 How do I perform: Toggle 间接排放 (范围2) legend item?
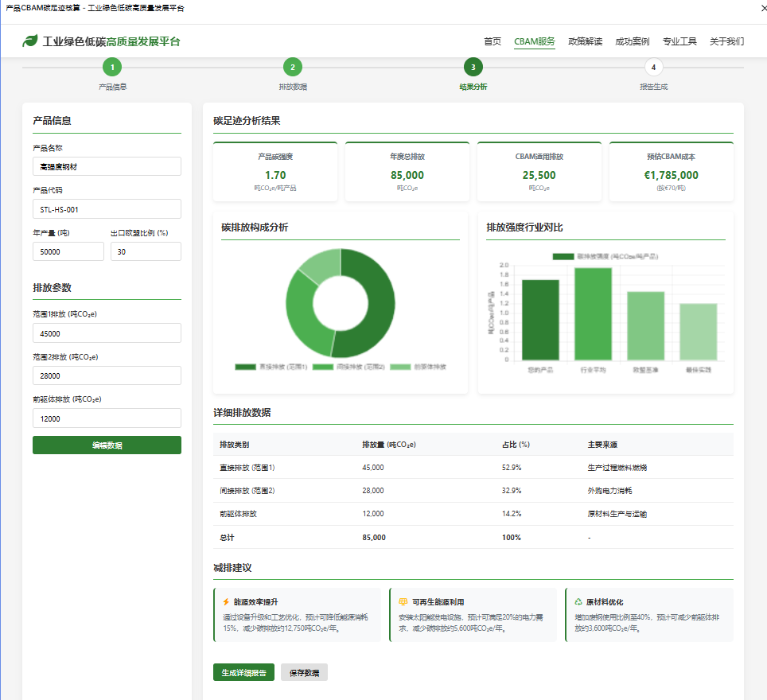click(348, 367)
